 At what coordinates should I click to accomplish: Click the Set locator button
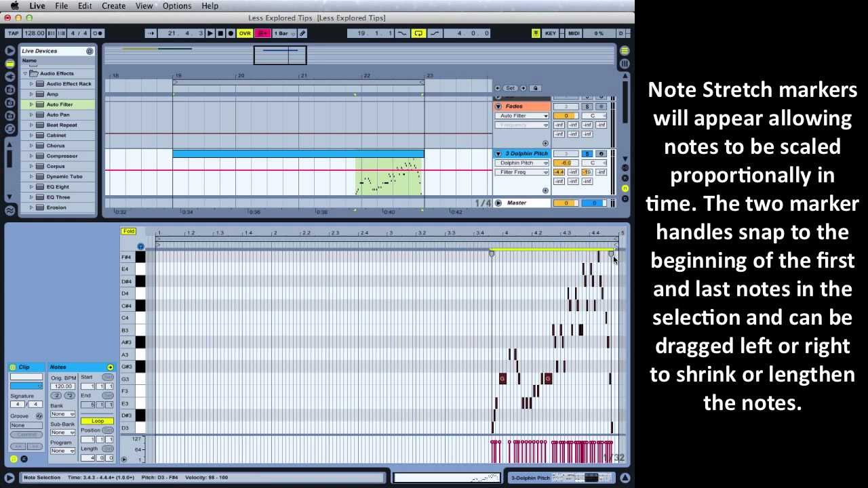(x=511, y=88)
